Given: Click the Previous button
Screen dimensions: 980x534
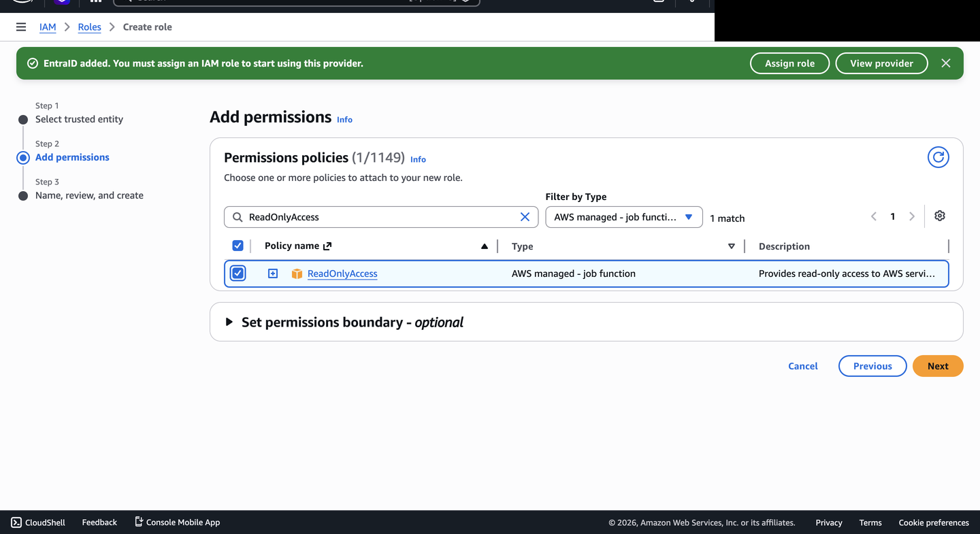Looking at the screenshot, I should tap(872, 366).
